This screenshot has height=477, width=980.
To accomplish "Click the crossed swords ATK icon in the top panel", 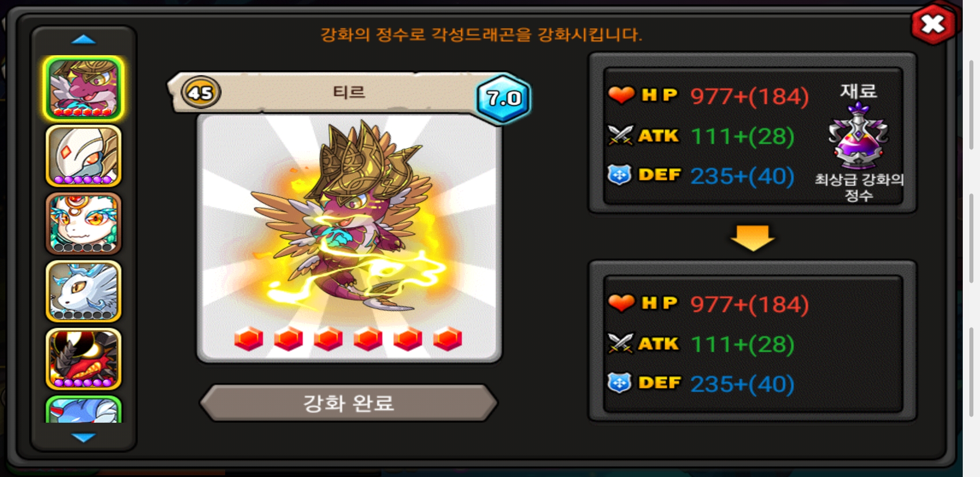I will tap(621, 135).
